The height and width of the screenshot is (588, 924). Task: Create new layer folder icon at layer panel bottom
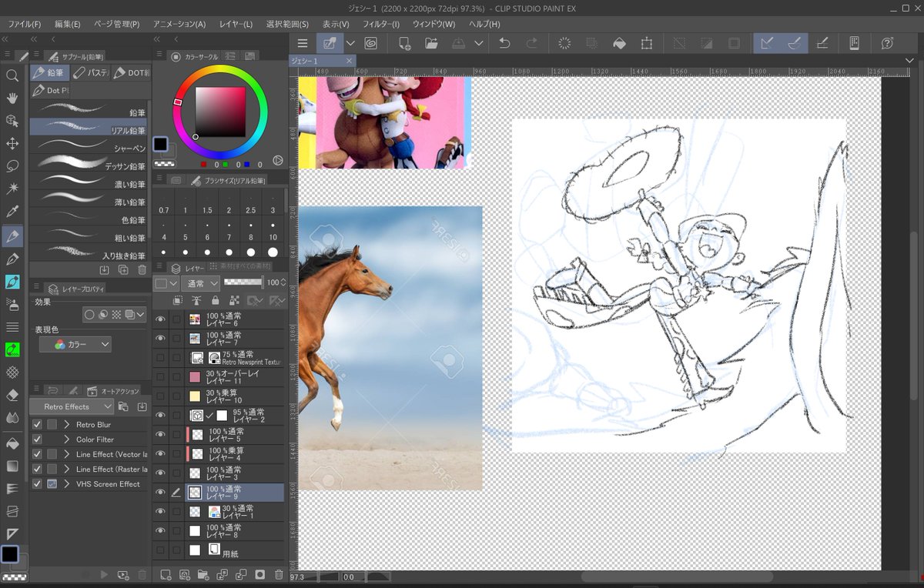(x=203, y=574)
